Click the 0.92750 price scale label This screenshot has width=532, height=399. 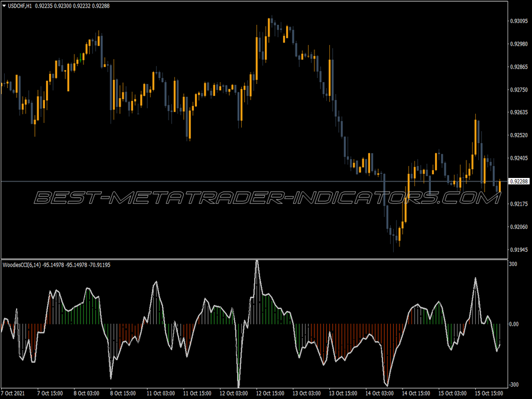(x=519, y=90)
